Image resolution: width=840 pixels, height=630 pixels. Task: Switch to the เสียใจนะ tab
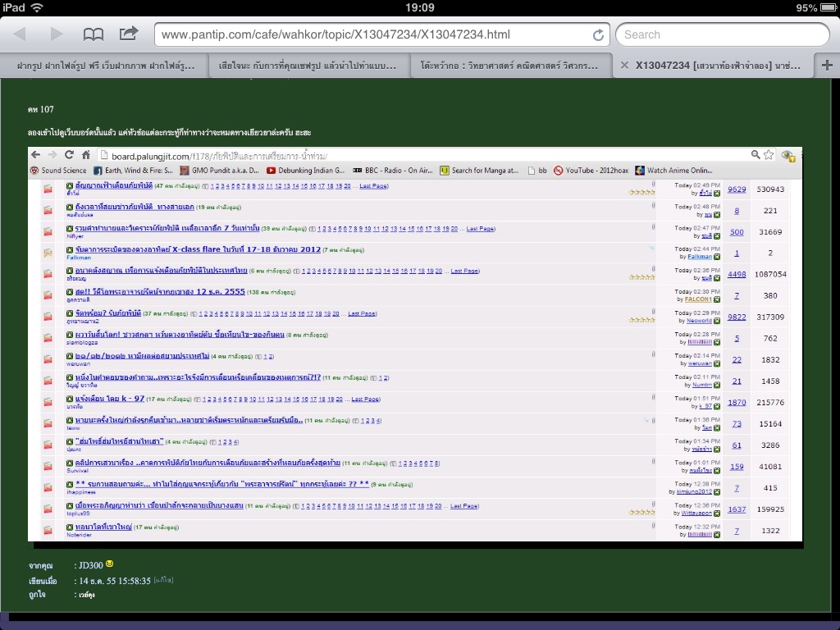[x=308, y=66]
